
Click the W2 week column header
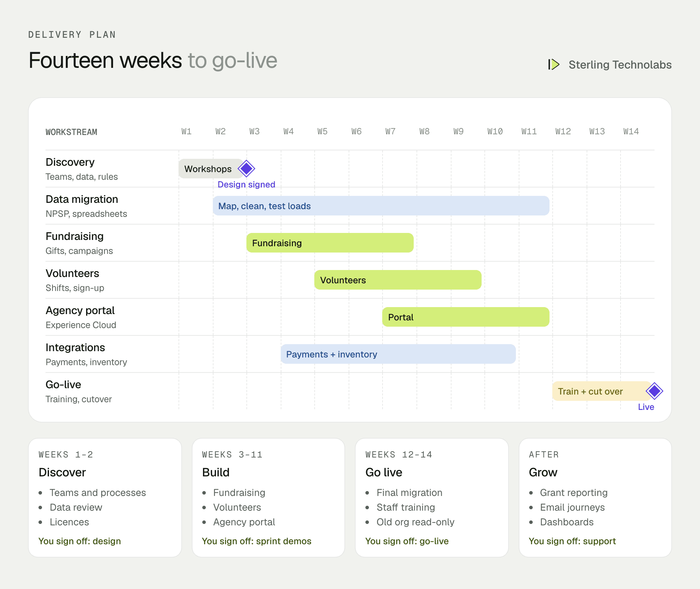(220, 132)
